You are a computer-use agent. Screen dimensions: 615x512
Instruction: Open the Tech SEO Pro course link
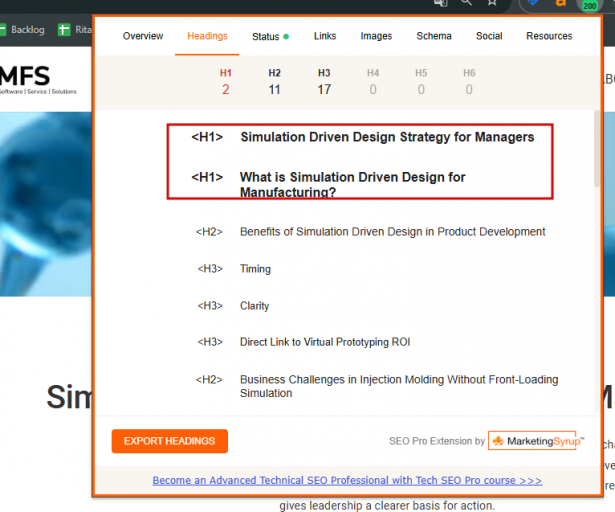coord(347,481)
